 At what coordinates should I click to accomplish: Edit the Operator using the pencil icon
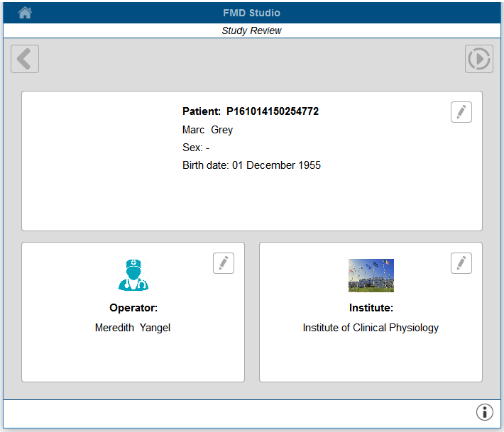(x=224, y=263)
